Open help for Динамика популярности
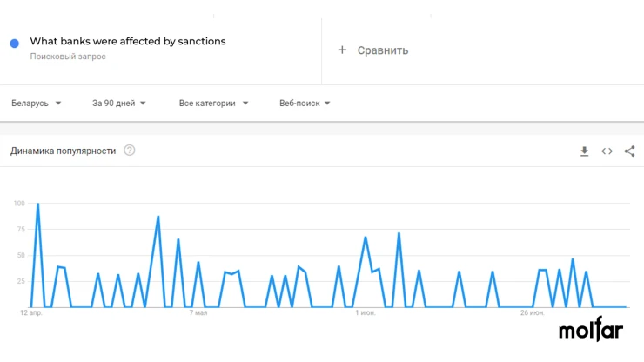This screenshot has height=362, width=644. 130,151
